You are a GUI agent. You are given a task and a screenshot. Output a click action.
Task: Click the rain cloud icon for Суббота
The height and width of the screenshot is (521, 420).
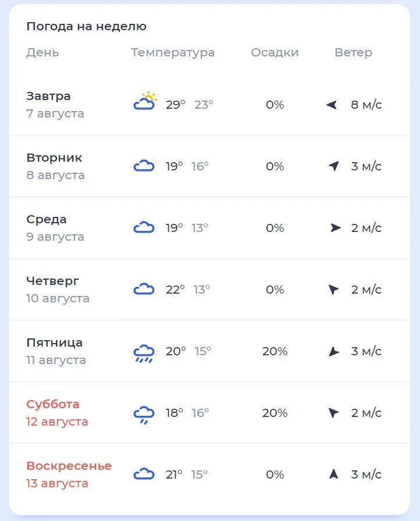(144, 414)
